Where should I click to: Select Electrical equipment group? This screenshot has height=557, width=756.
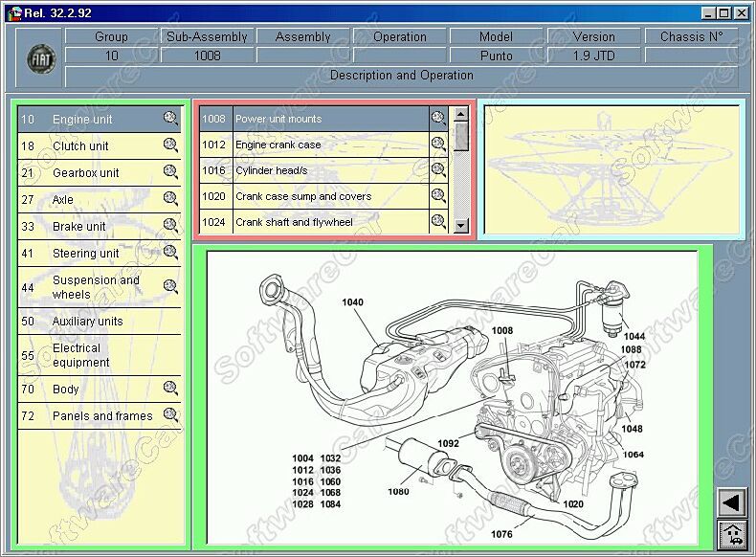(x=81, y=355)
